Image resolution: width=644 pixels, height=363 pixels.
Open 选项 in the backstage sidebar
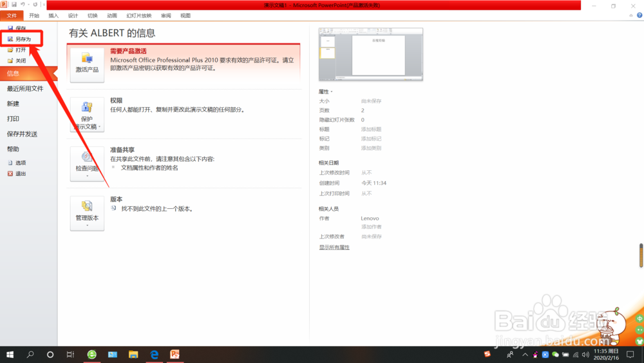point(17,162)
